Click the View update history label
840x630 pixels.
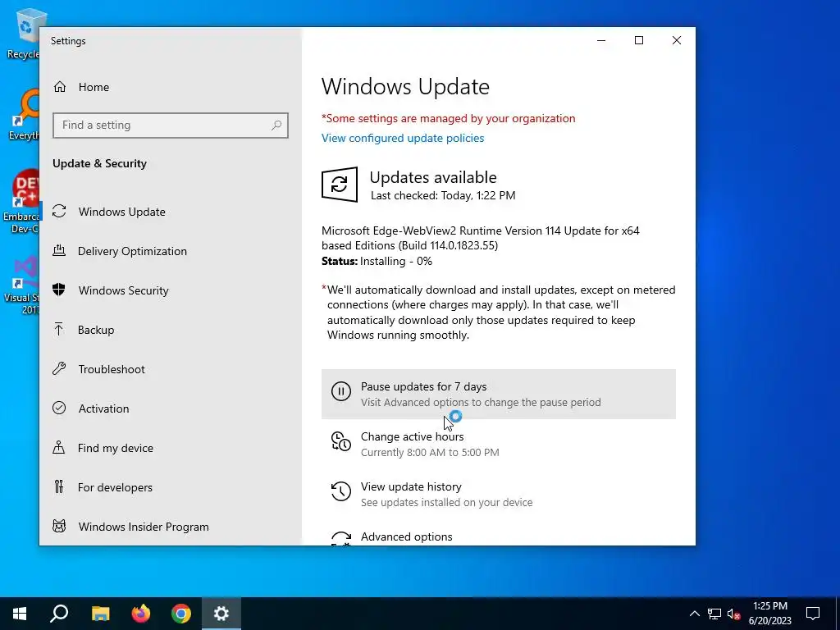click(411, 486)
